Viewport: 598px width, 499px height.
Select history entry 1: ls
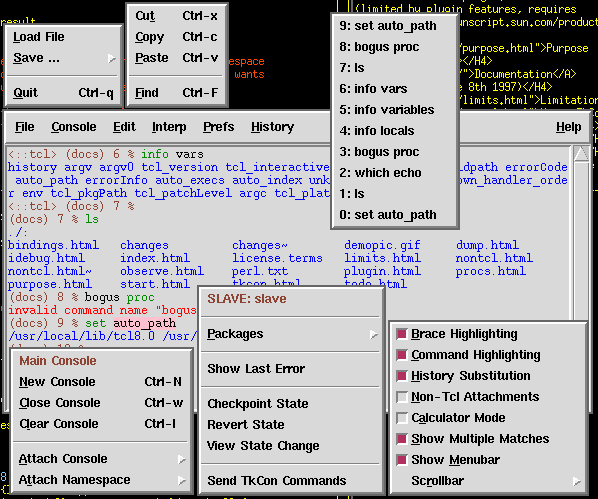click(x=395, y=194)
